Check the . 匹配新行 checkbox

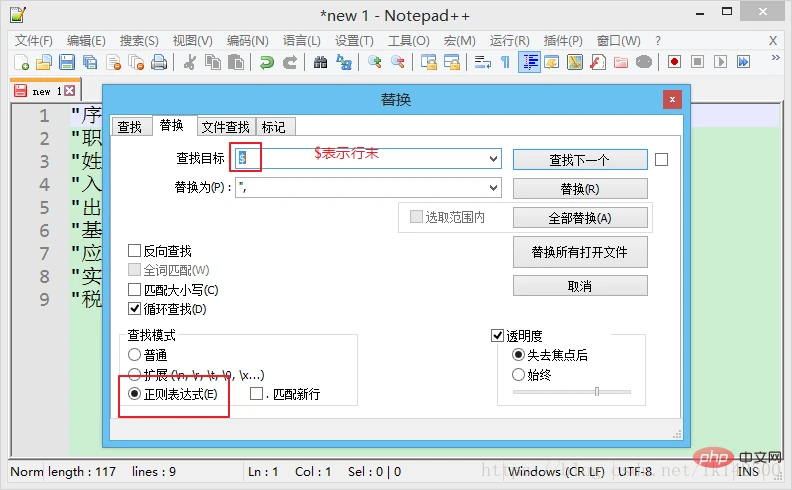tap(257, 393)
